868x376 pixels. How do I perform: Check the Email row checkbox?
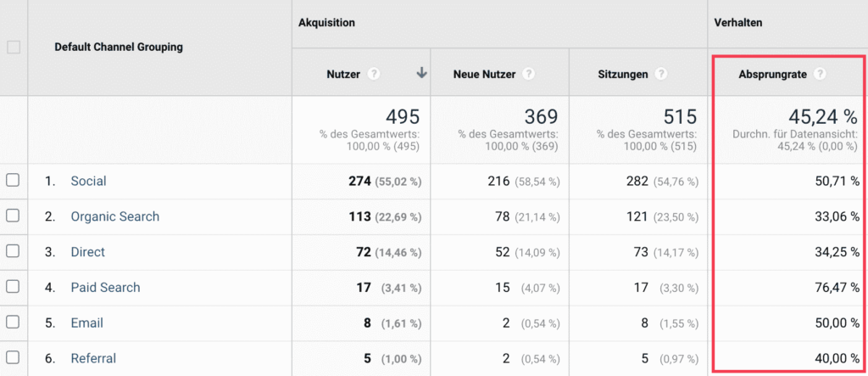pos(13,322)
